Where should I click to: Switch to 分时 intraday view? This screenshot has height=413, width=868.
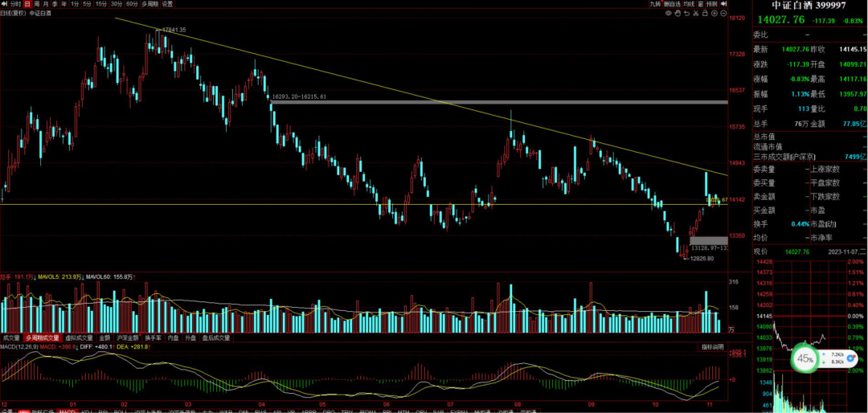pyautogui.click(x=15, y=4)
